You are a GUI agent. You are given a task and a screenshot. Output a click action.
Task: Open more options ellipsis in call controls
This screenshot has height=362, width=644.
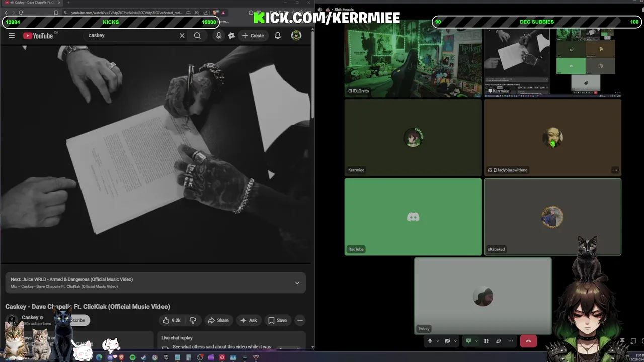(511, 341)
